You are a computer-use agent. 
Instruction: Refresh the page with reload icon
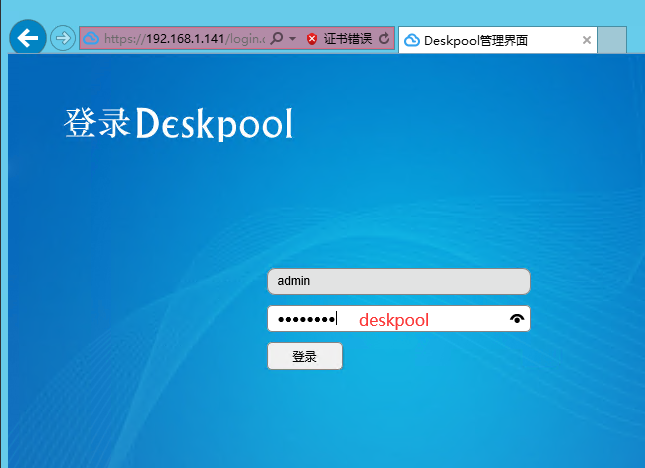[384, 39]
